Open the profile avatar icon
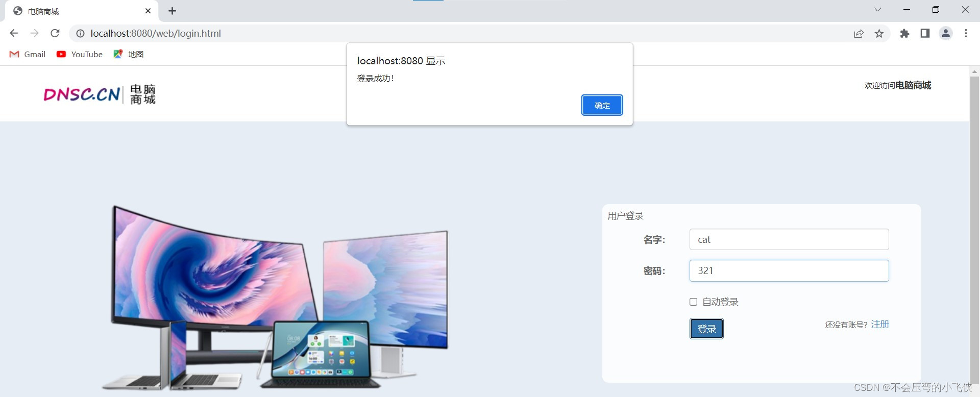This screenshot has width=980, height=397. point(946,33)
